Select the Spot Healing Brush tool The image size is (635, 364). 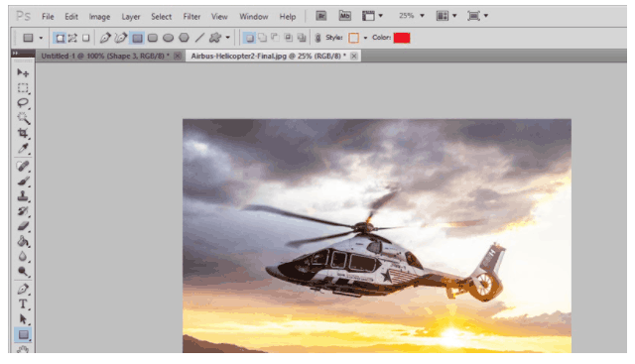pos(23,166)
